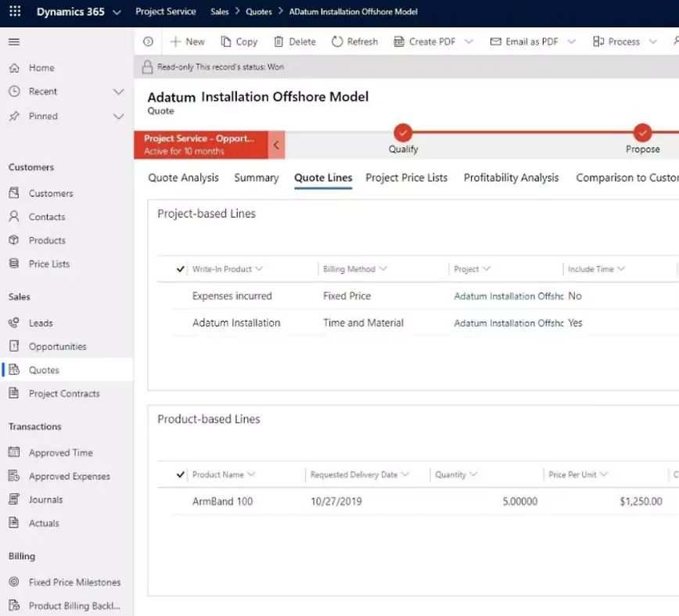
Task: Open Approved Time in Transactions
Action: tap(60, 452)
